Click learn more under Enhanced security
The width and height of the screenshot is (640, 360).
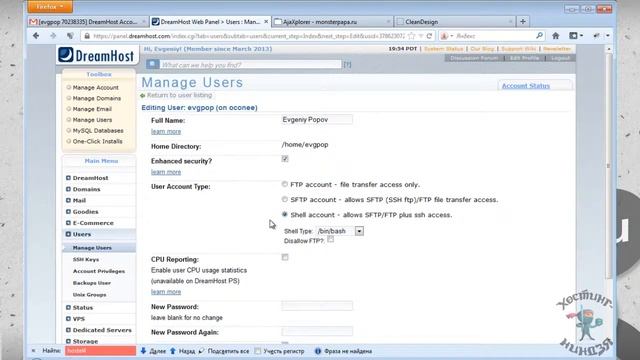click(166, 172)
